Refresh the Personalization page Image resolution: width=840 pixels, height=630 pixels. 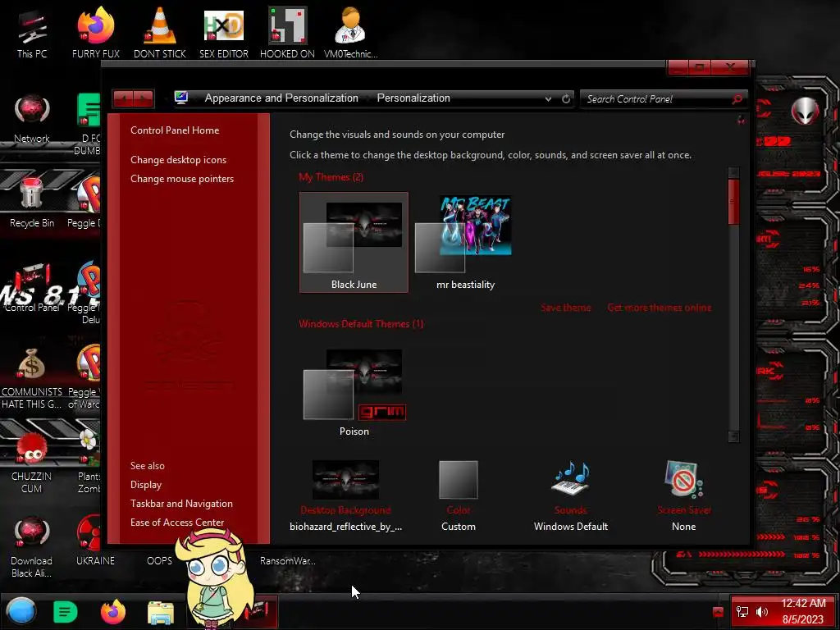[x=566, y=98]
